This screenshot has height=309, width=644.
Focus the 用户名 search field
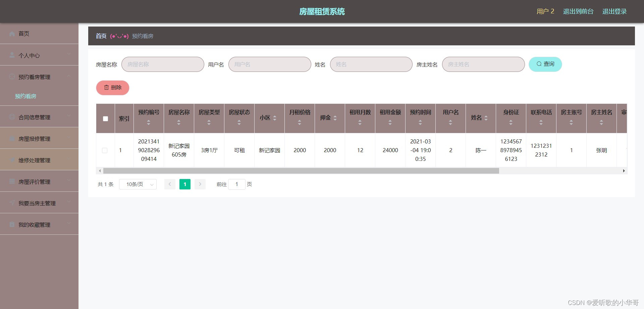tap(270, 64)
